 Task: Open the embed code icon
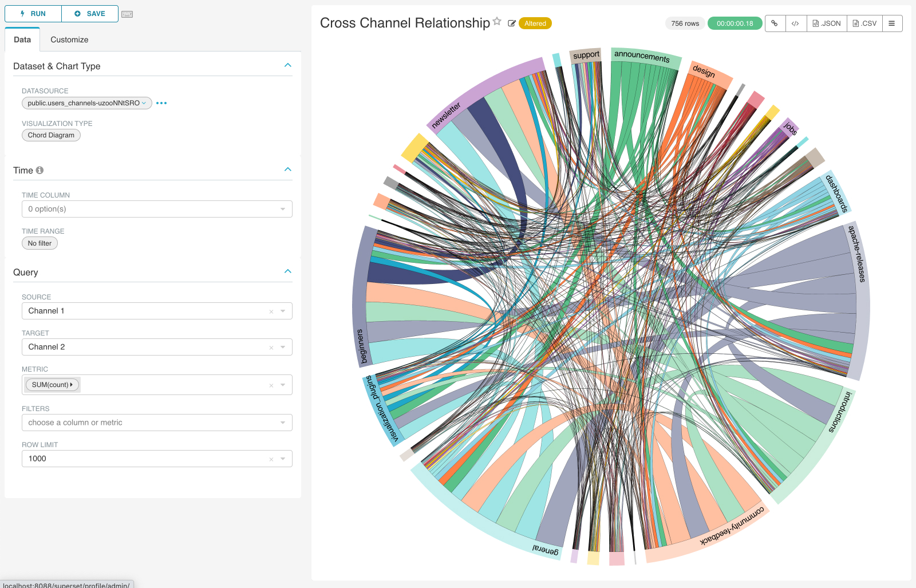pyautogui.click(x=795, y=23)
